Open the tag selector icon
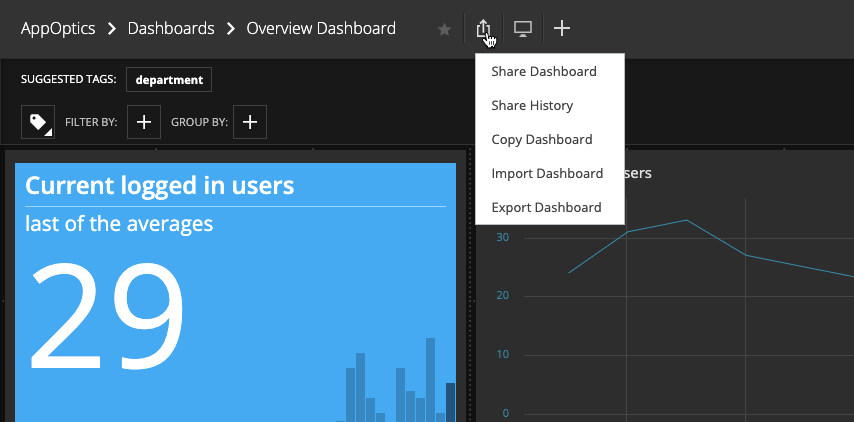The height and width of the screenshot is (422, 854). tap(38, 122)
